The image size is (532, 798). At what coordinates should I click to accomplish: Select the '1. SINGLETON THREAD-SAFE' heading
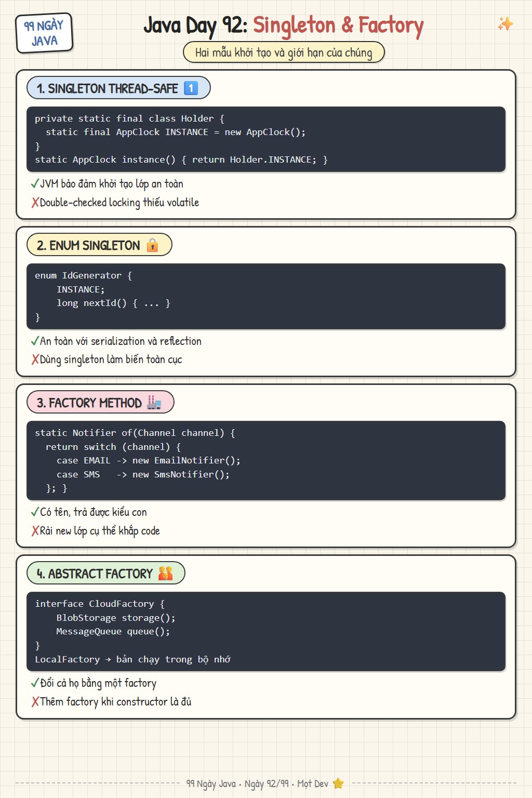[118, 88]
